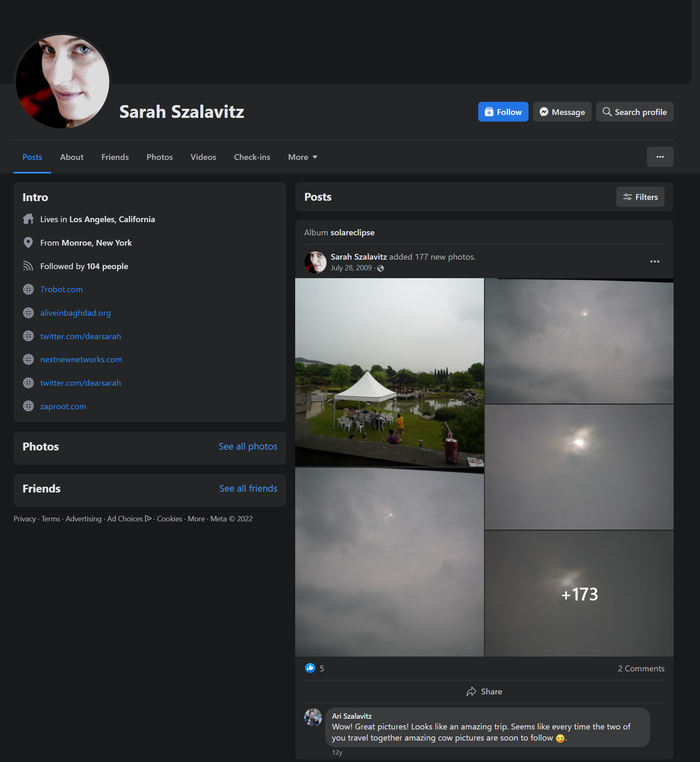The width and height of the screenshot is (700, 762).
Task: Click See all photos
Action: [248, 446]
